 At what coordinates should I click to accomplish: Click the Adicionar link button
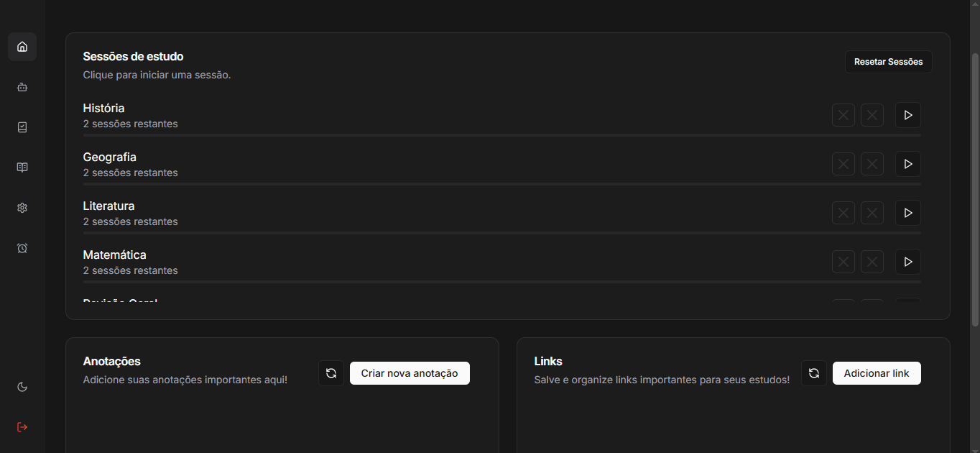[877, 373]
